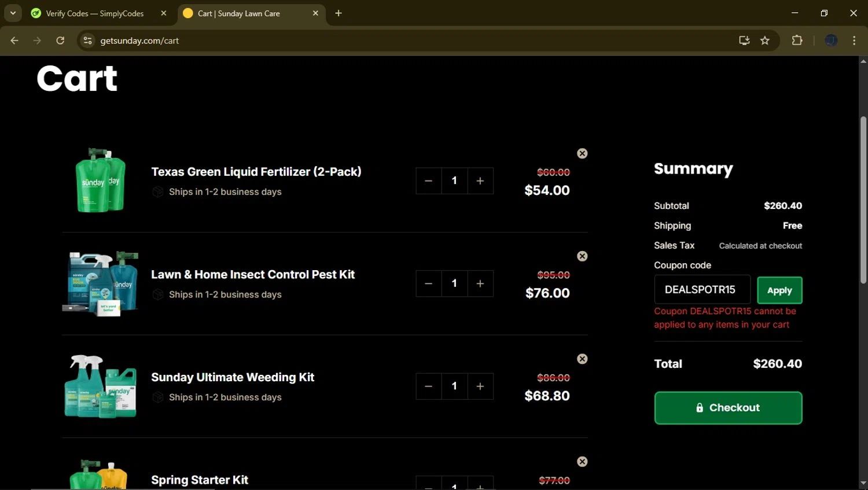Click the scrollbar down arrow
The width and height of the screenshot is (868, 490).
863,484
